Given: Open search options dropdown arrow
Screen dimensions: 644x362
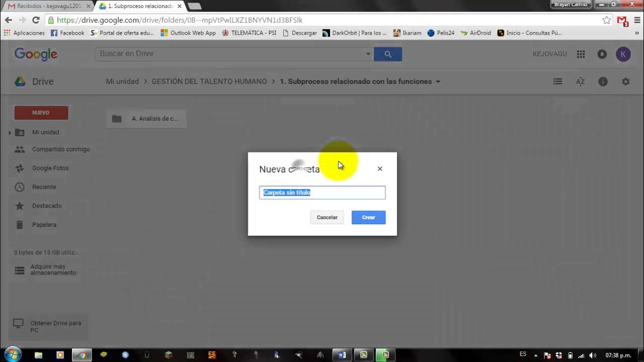Looking at the screenshot, I should pos(368,54).
